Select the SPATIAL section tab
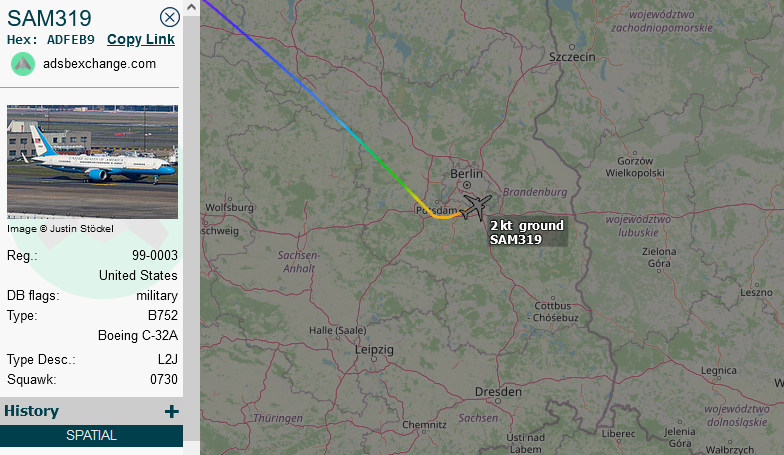Viewport: 784px width, 455px height. [x=92, y=436]
